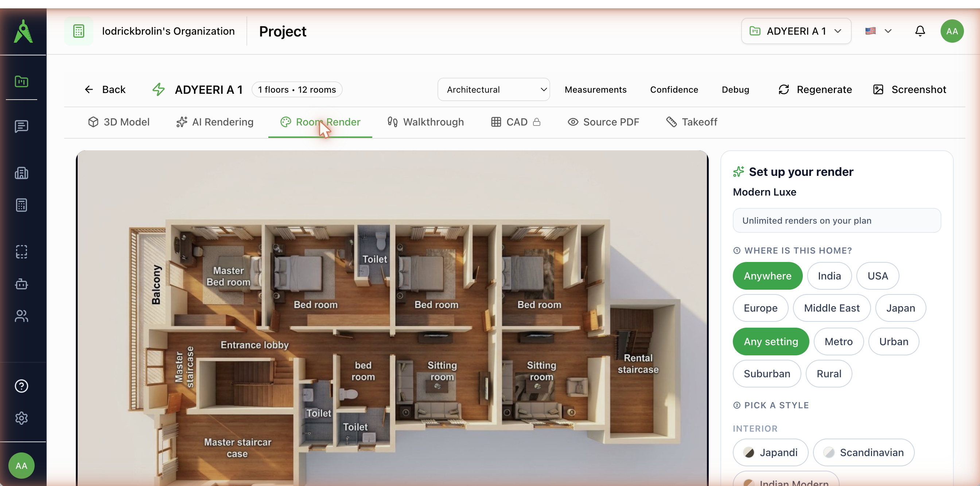Open the Projects folder icon in sidebar
Image resolution: width=980 pixels, height=486 pixels.
click(21, 81)
